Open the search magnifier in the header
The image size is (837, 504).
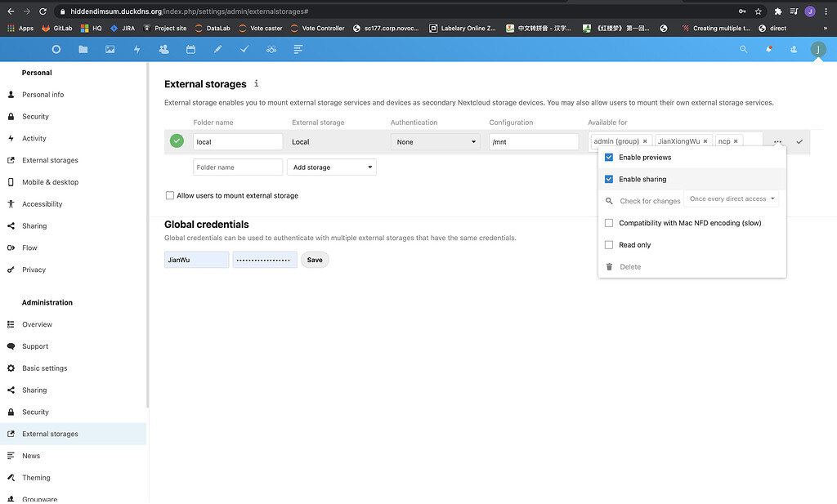click(743, 49)
